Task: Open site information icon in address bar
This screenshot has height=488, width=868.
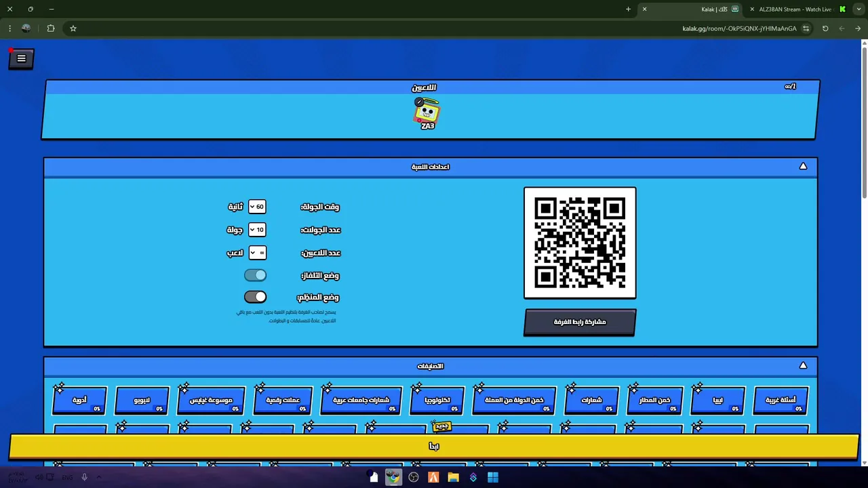Action: 806,28
